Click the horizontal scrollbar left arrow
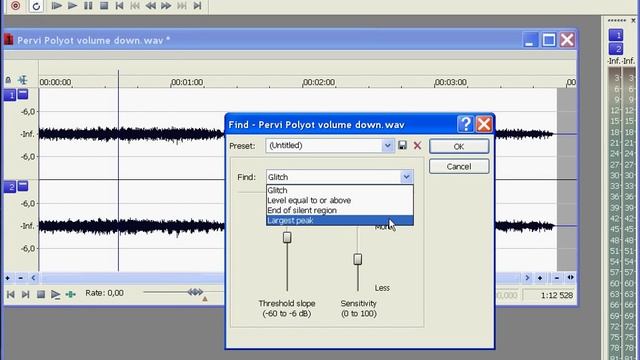640x360 pixels. coord(33,278)
